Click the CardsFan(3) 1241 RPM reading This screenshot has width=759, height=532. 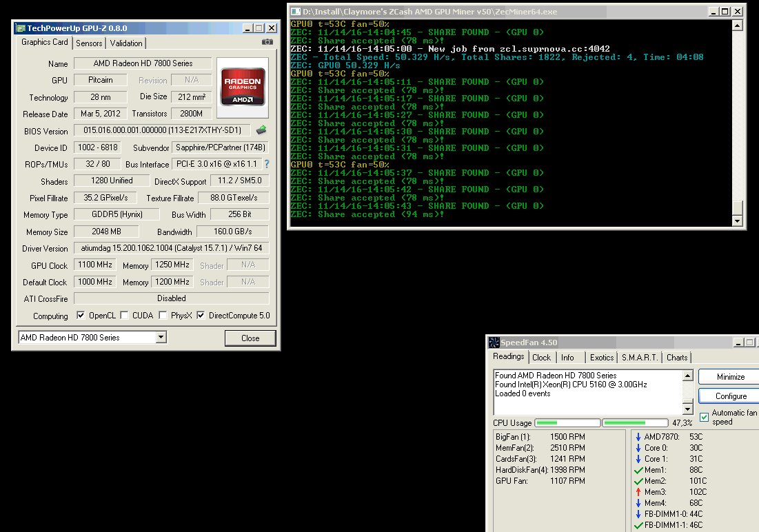pyautogui.click(x=540, y=459)
